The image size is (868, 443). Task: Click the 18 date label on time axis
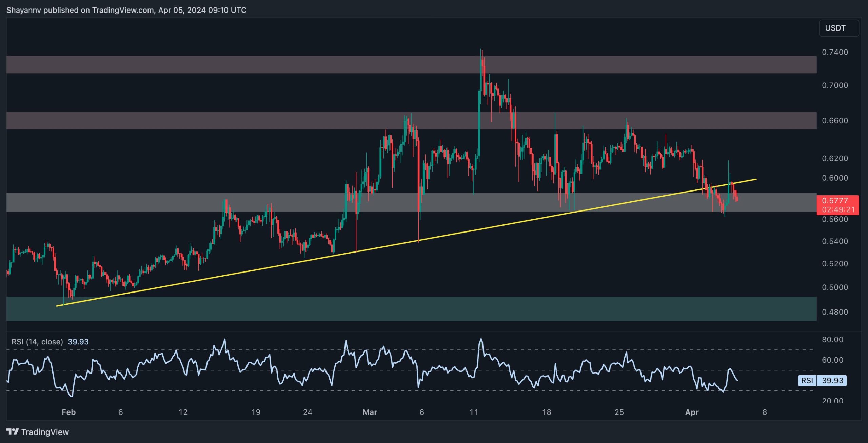click(x=547, y=412)
